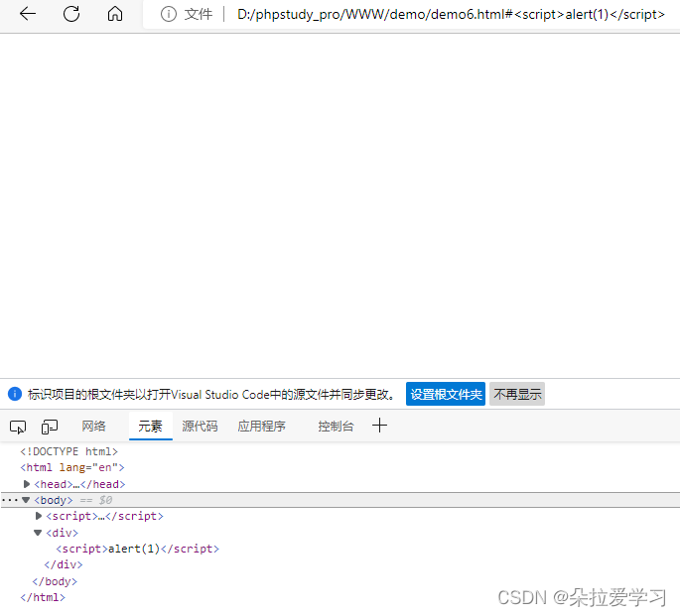View site information via the info circle icon
Image resolution: width=680 pixels, height=616 pixels.
169,14
